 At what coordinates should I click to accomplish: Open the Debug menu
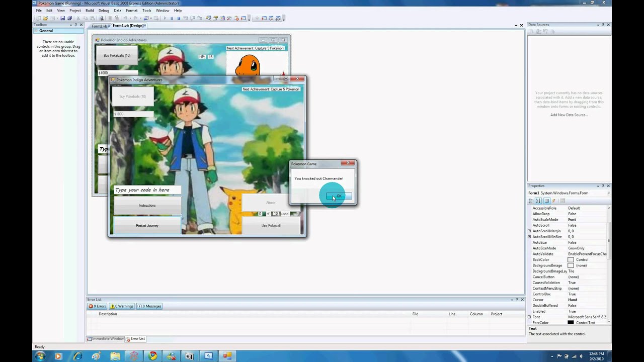[x=104, y=10]
